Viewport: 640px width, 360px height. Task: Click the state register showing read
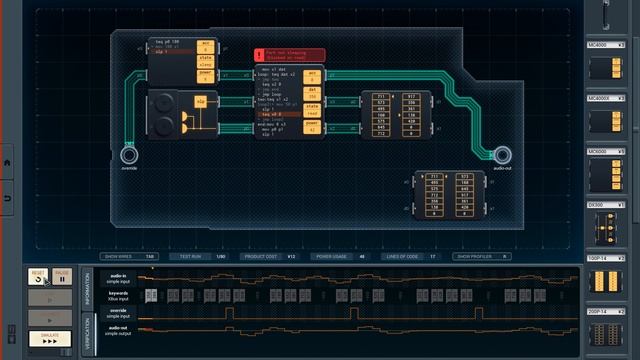(312, 110)
